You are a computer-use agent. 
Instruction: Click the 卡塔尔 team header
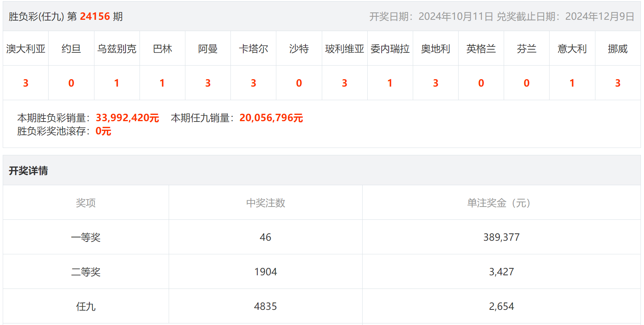tap(253, 49)
